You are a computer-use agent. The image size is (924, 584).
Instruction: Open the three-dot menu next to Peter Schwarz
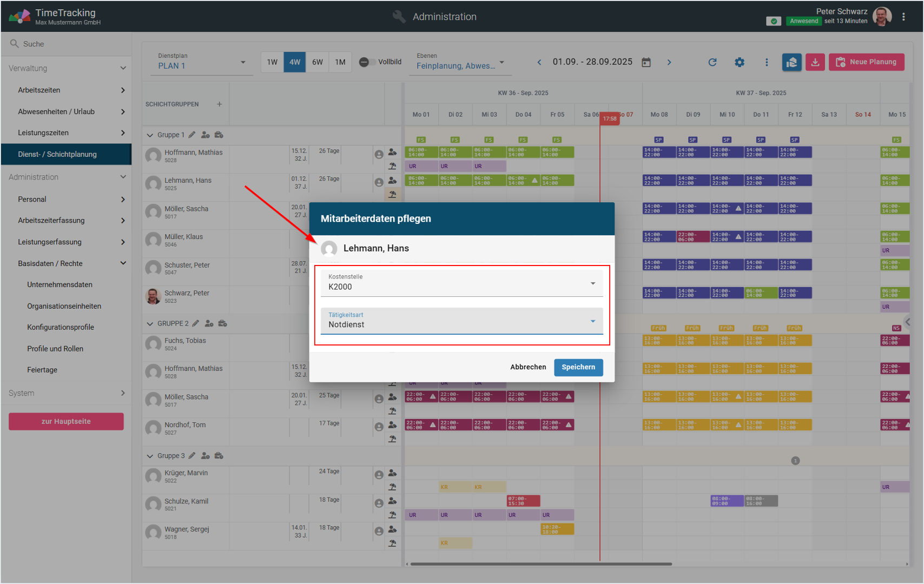click(x=903, y=17)
